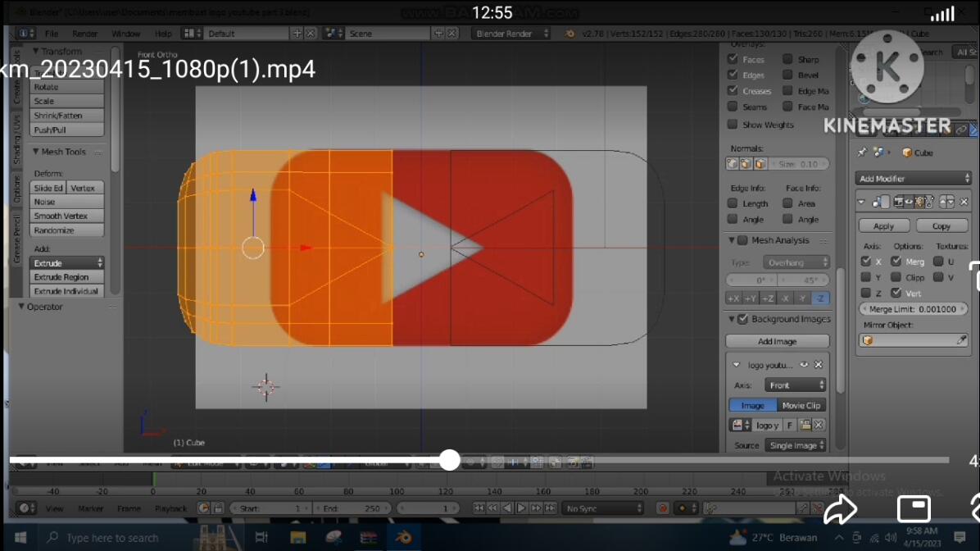The image size is (980, 551).
Task: Jump to the timeline start frame
Action: click(x=479, y=508)
